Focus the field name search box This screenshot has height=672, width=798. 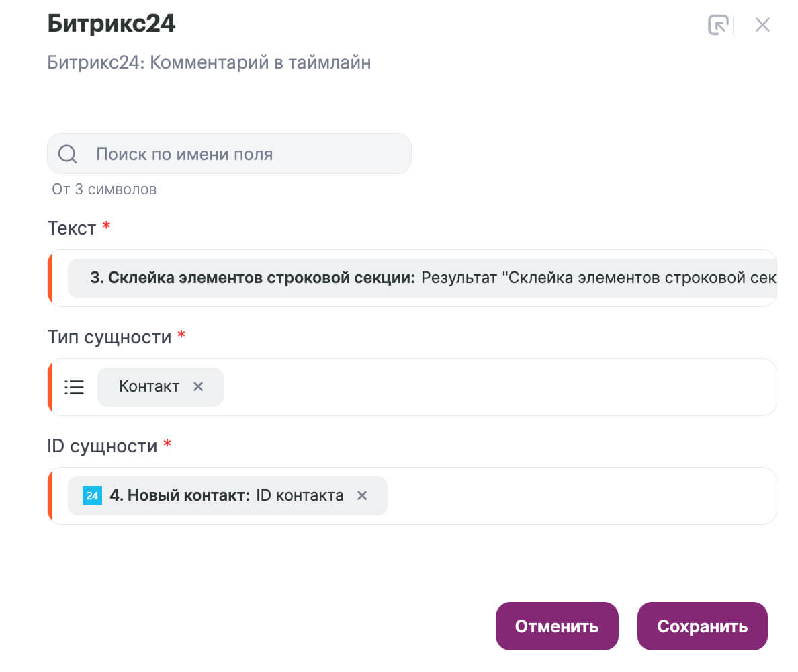(x=229, y=154)
